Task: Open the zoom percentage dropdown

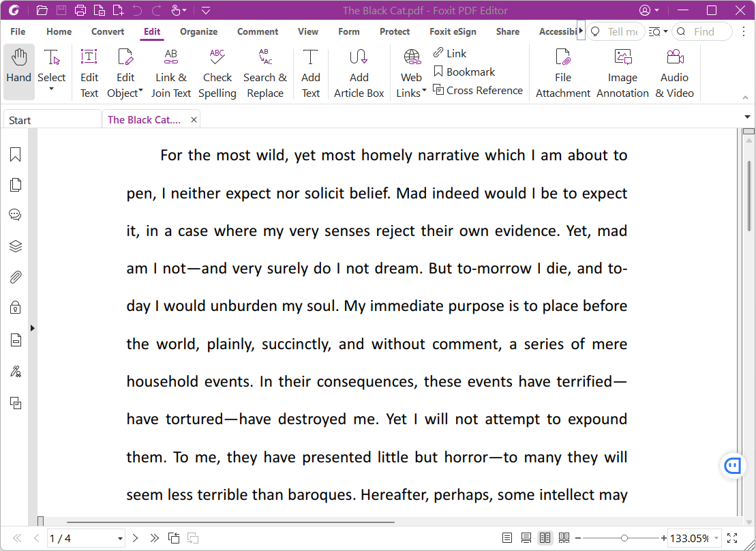Action: [x=716, y=538]
